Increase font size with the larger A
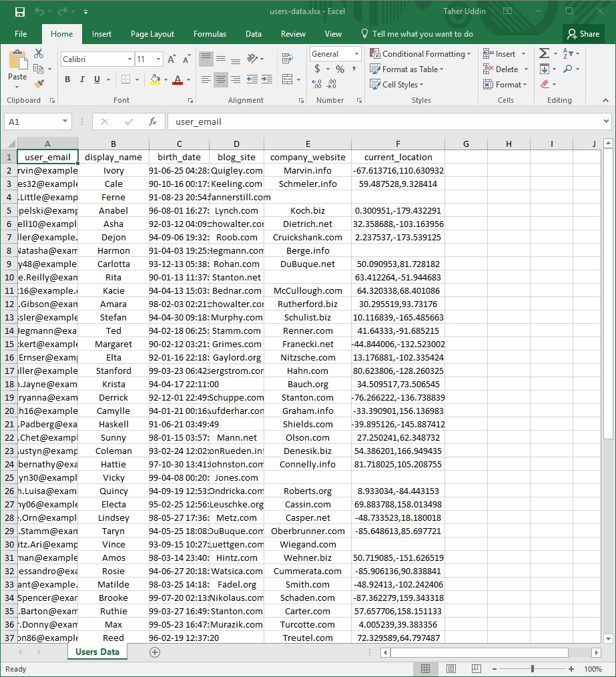Image resolution: width=616 pixels, height=677 pixels. tap(172, 59)
